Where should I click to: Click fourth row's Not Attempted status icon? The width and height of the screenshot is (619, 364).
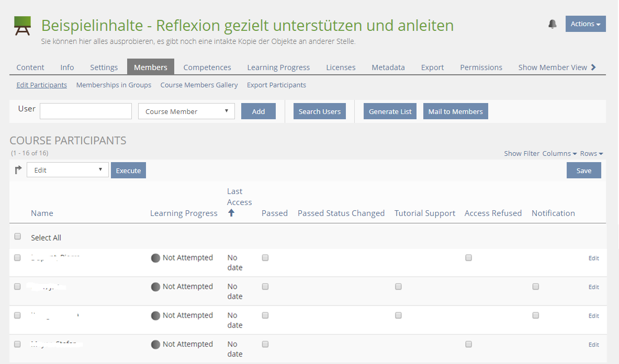(x=155, y=344)
